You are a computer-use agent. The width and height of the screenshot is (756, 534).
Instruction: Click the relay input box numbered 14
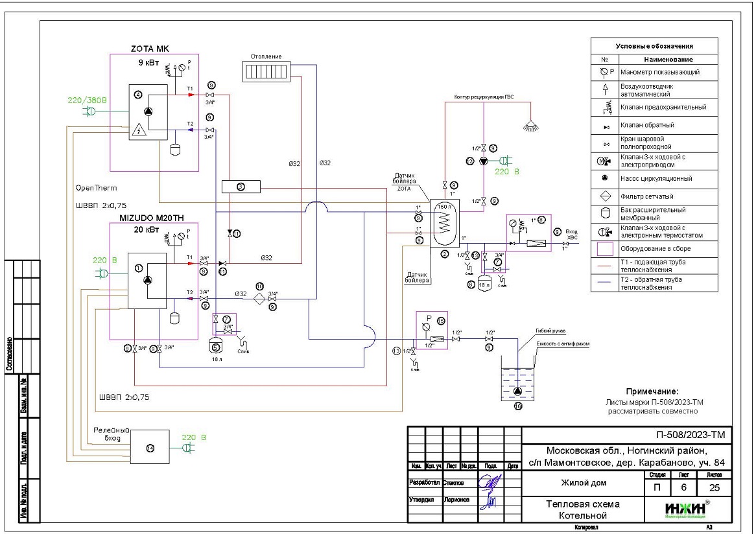coord(150,448)
